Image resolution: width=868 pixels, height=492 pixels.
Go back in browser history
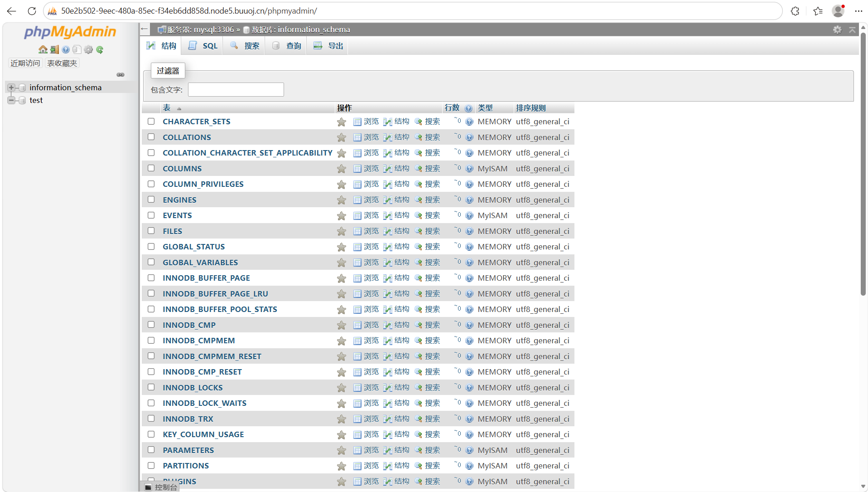(x=11, y=11)
